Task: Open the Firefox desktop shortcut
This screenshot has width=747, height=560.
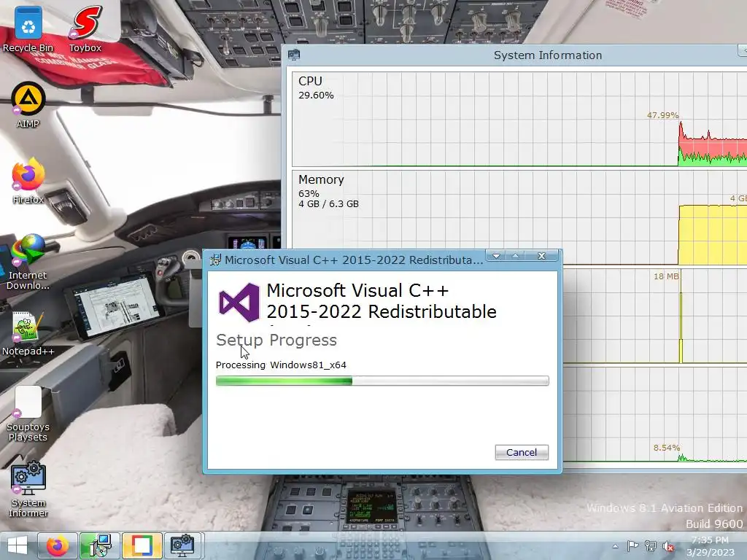Action: coord(28,181)
